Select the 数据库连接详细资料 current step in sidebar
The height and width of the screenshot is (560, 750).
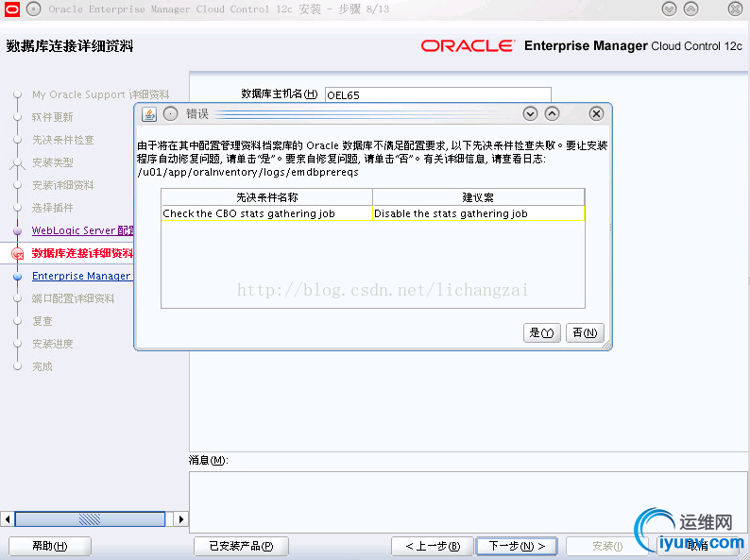82,253
